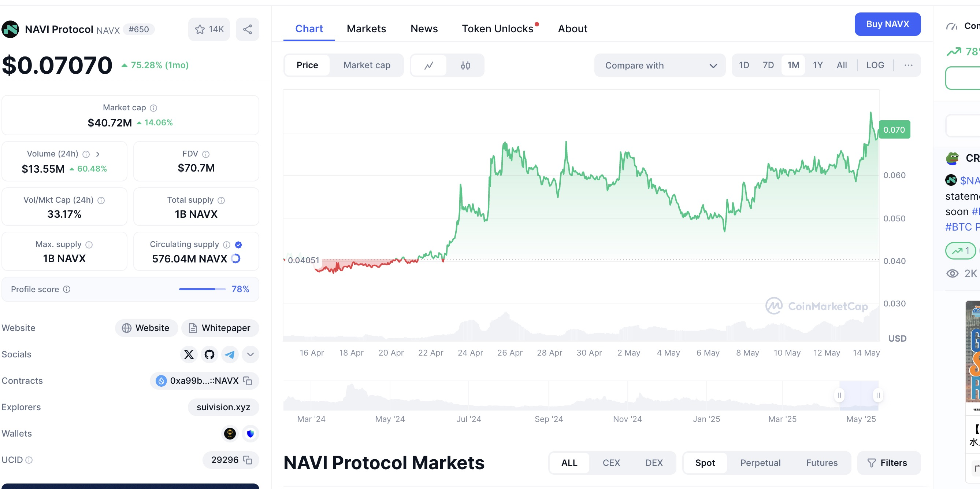Image resolution: width=980 pixels, height=489 pixels.
Task: Select the CEX markets tab
Action: [x=611, y=463]
